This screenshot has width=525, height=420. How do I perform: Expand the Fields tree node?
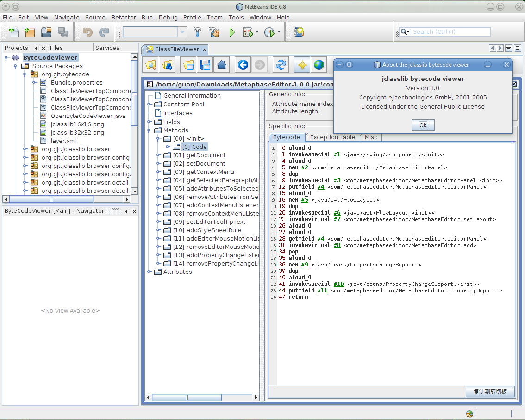pos(150,122)
